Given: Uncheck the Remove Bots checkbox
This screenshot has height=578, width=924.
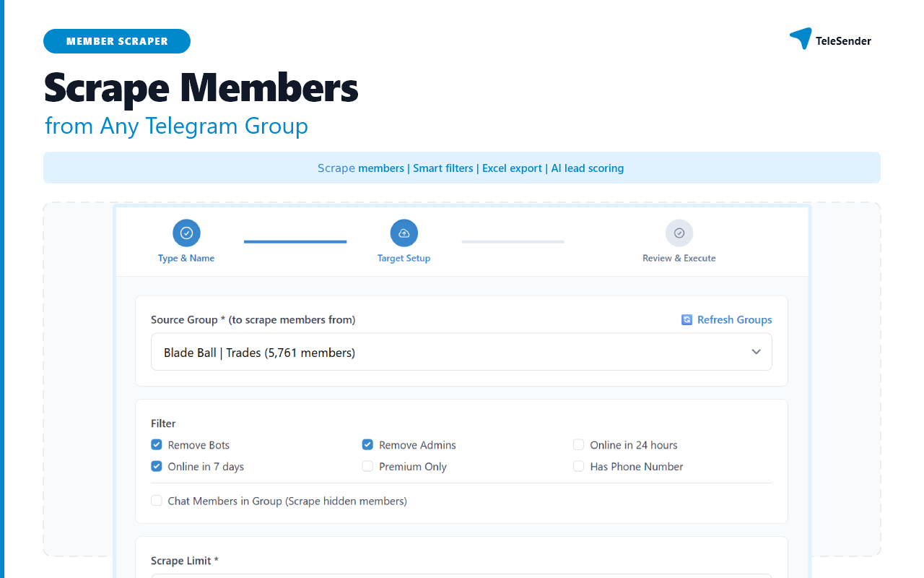Looking at the screenshot, I should click(x=157, y=444).
